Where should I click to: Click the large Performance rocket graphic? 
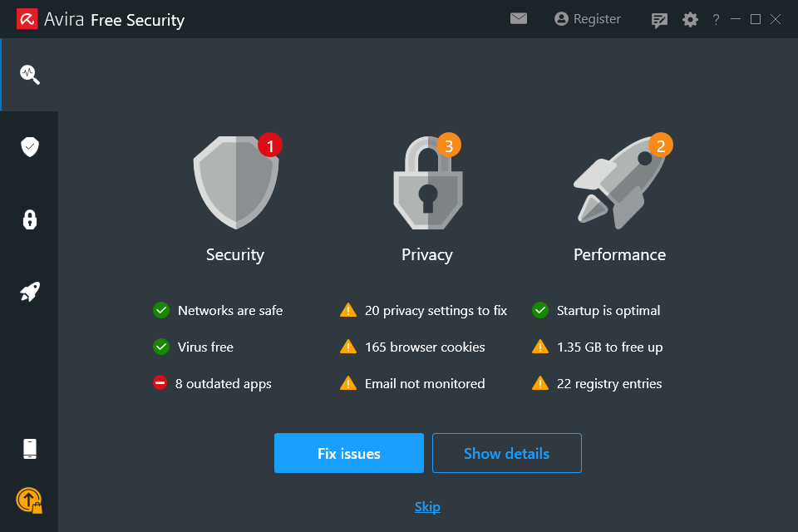pos(619,182)
